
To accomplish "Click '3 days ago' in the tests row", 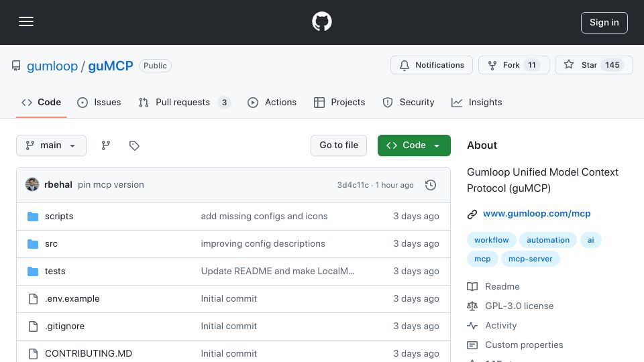I will click(416, 271).
